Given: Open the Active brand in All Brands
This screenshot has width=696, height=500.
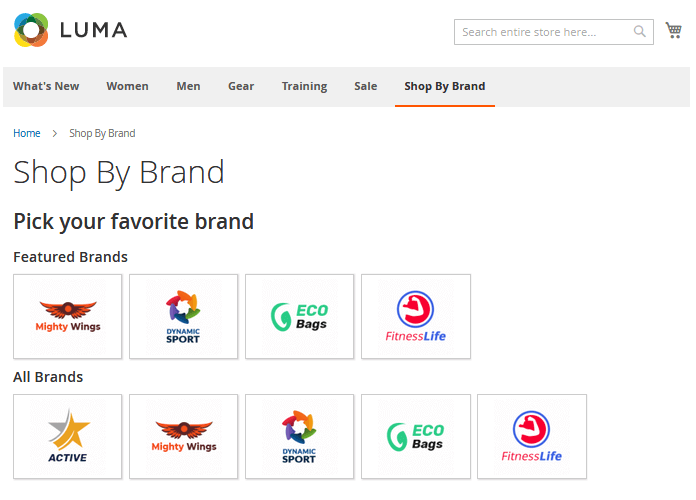Looking at the screenshot, I should click(x=67, y=437).
